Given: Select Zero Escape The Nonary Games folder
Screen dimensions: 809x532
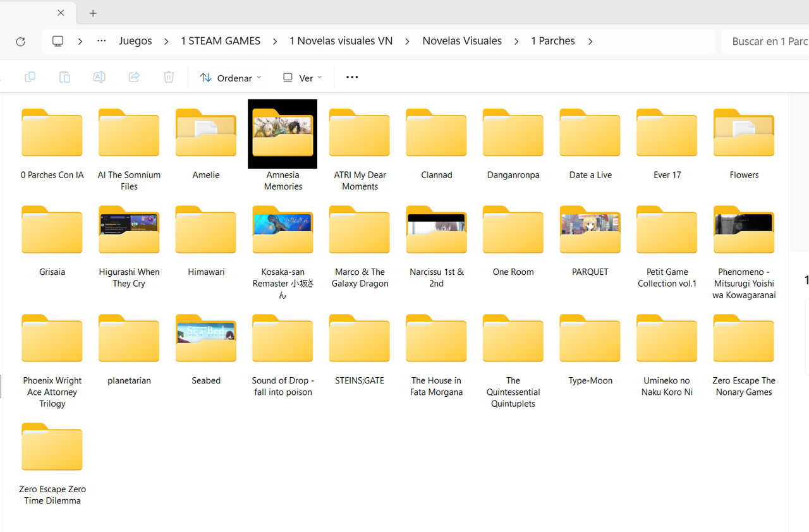Looking at the screenshot, I should coord(744,339).
